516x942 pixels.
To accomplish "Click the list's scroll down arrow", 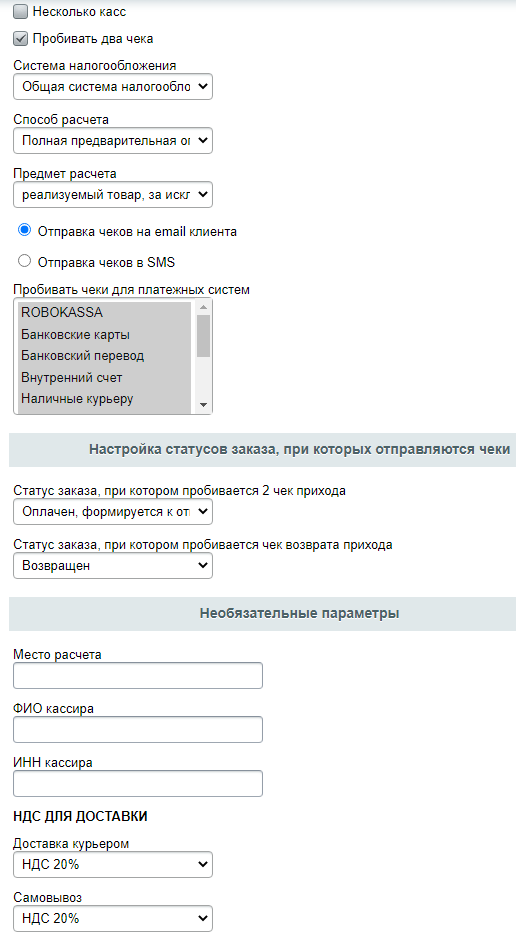I will pyautogui.click(x=204, y=405).
